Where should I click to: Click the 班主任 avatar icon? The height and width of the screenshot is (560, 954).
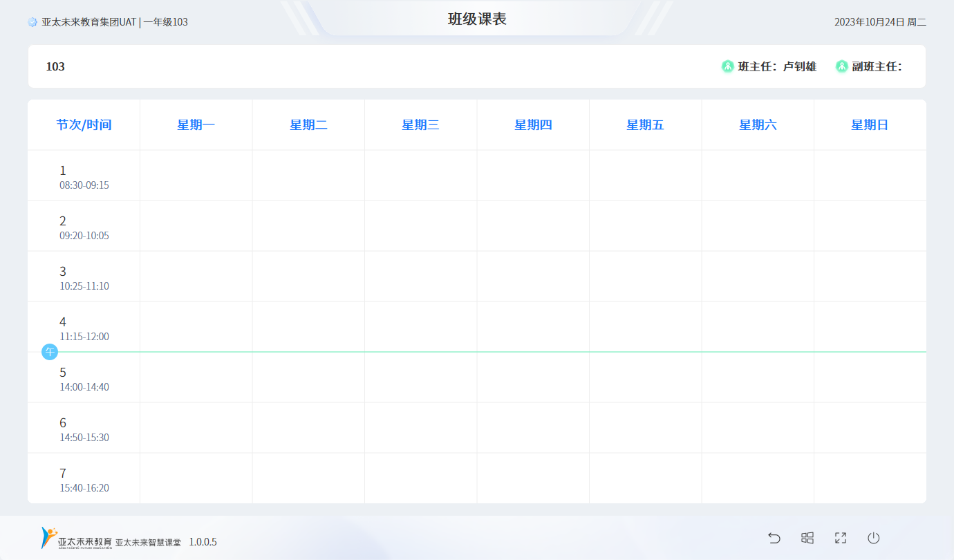(x=727, y=66)
